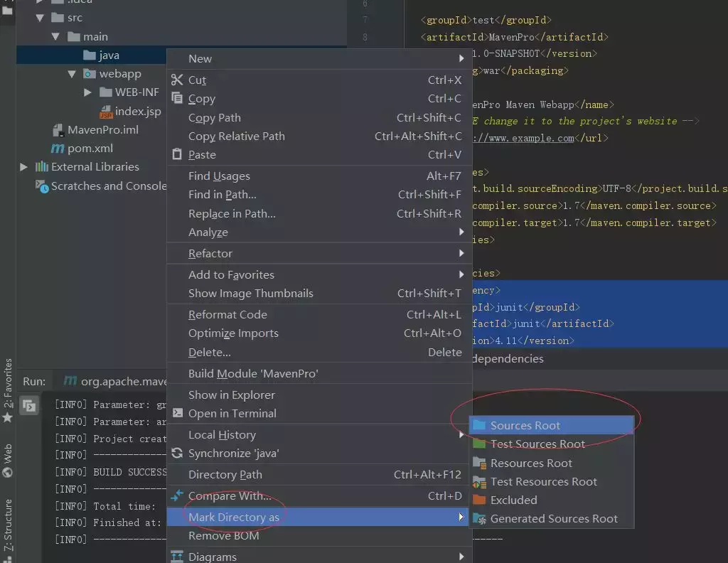Click the blue Sources Root folder icon
The width and height of the screenshot is (728, 563).
(479, 424)
